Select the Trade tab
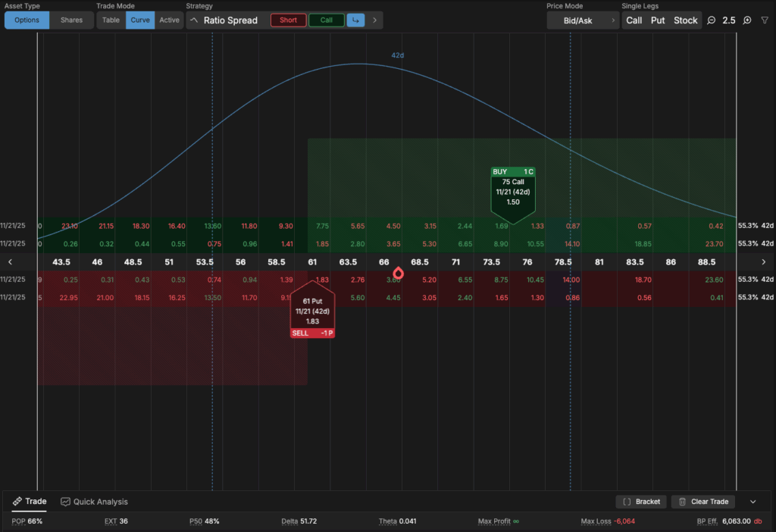Viewport: 776px width, 532px height. pyautogui.click(x=30, y=502)
